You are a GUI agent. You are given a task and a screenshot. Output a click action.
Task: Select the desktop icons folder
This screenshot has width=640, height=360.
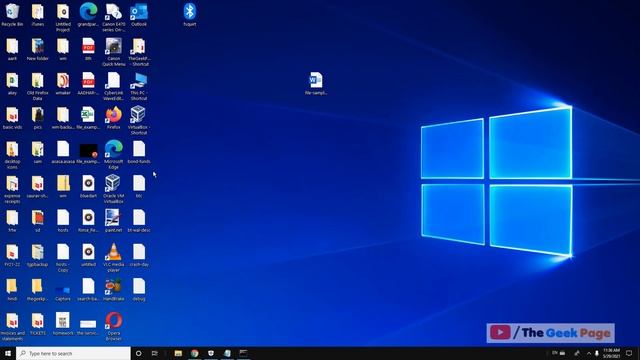(x=12, y=154)
